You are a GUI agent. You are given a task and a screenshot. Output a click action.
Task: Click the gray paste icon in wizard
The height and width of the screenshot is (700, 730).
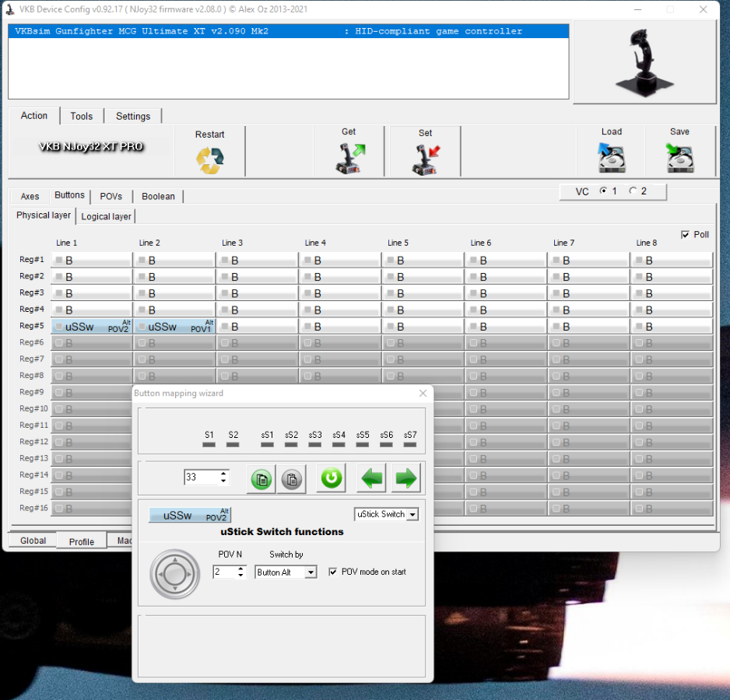(291, 478)
